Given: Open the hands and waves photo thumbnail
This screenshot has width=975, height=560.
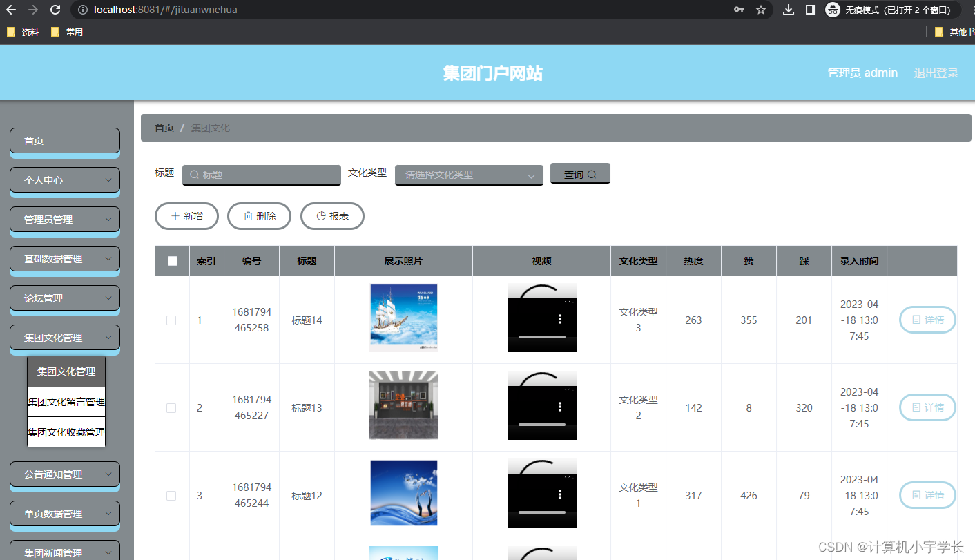Looking at the screenshot, I should [x=404, y=493].
